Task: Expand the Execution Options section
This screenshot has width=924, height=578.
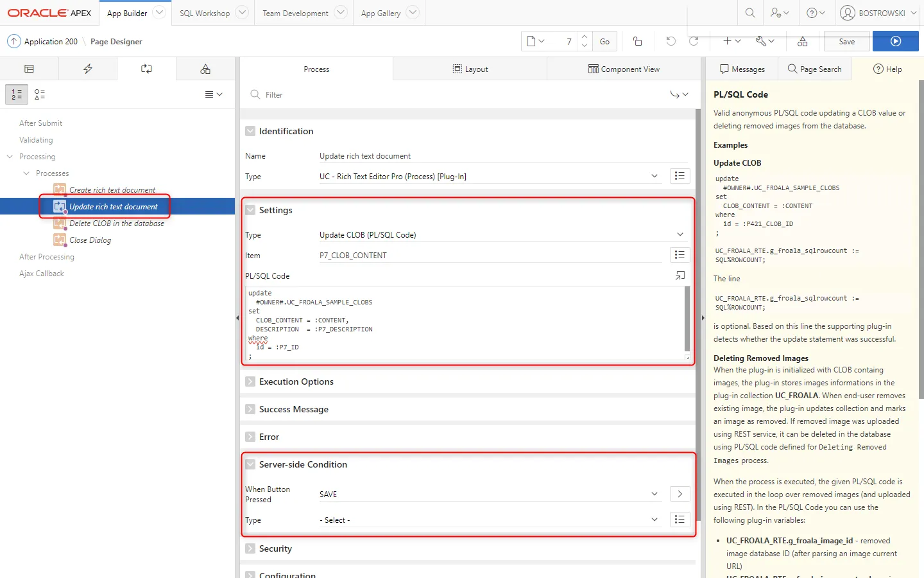Action: pyautogui.click(x=250, y=381)
